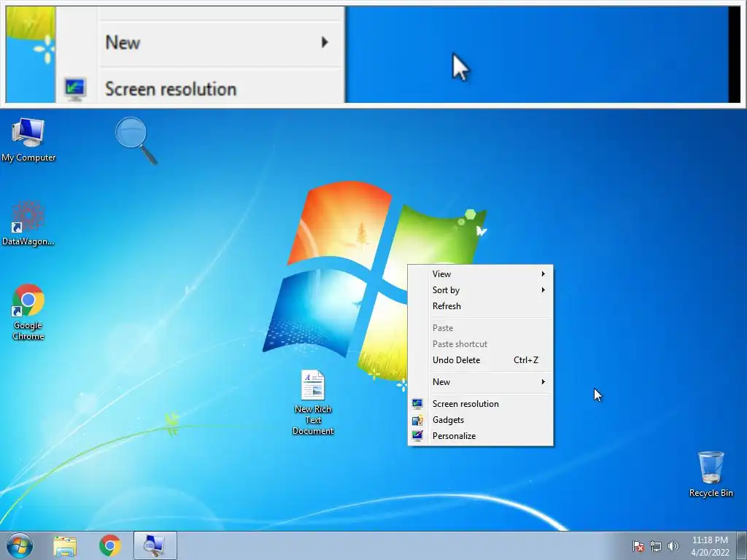This screenshot has width=747, height=560.
Task: Open the network tray icon
Action: tap(656, 546)
